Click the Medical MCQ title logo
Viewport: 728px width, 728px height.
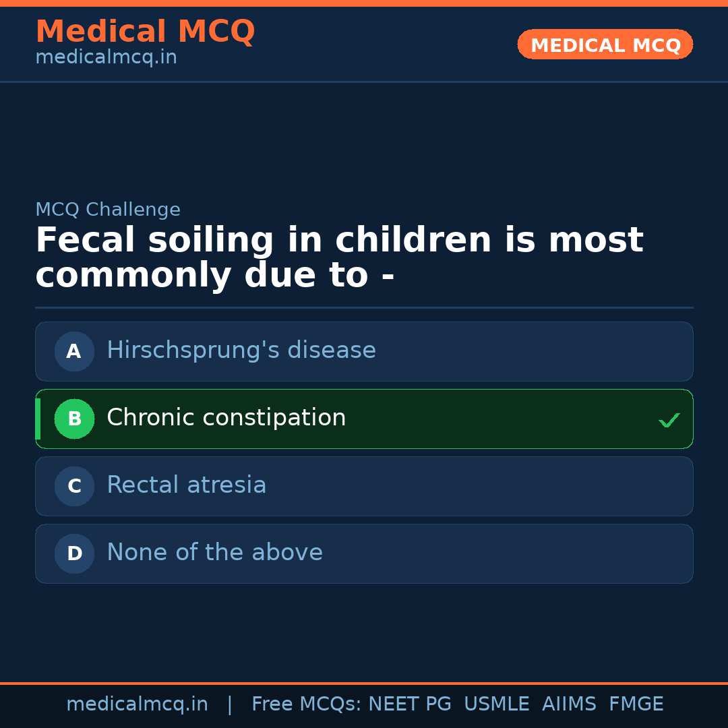pos(145,32)
